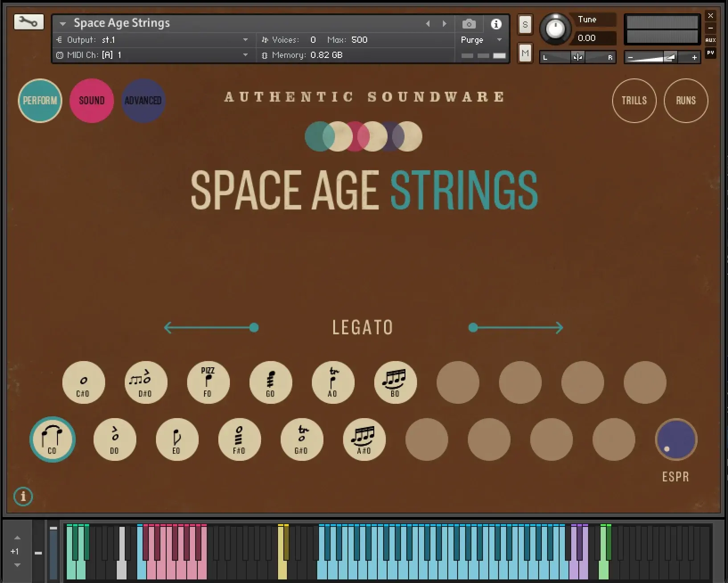Select the C0 legato articulation button
Image resolution: width=728 pixels, height=583 pixels.
(53, 439)
